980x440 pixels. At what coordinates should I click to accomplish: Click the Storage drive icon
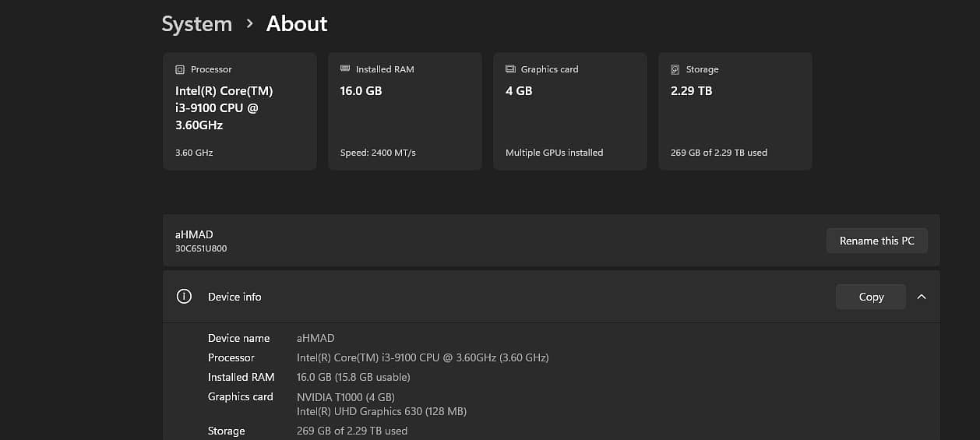[x=675, y=69]
